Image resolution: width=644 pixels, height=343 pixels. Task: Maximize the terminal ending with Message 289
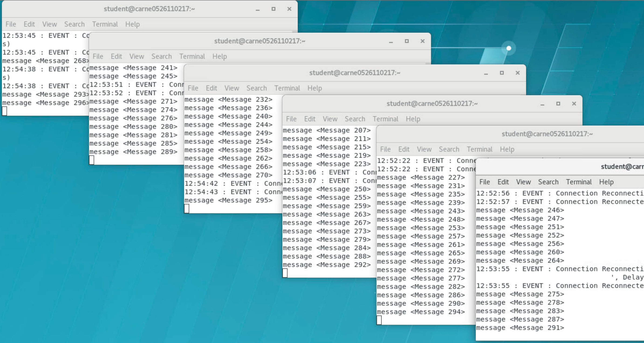click(x=407, y=41)
